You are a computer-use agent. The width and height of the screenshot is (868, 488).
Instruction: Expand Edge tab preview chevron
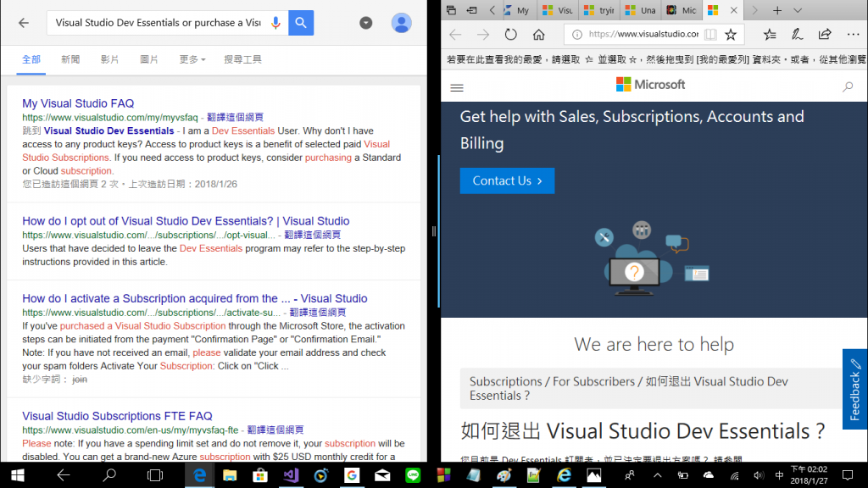(x=798, y=10)
